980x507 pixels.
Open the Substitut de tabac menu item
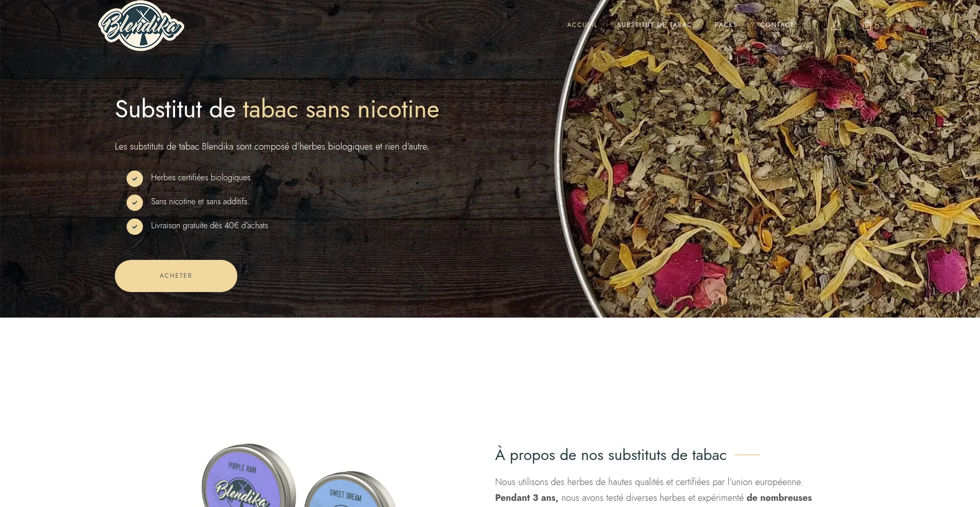coord(655,25)
